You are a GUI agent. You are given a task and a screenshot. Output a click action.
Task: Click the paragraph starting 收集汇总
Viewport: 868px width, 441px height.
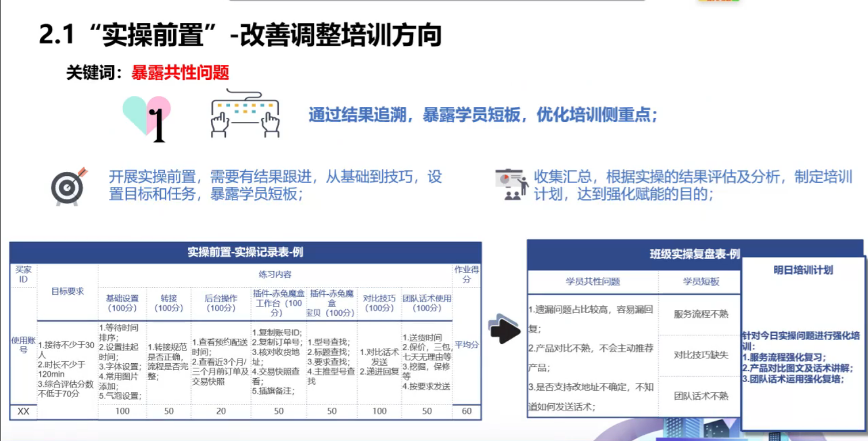(x=693, y=185)
